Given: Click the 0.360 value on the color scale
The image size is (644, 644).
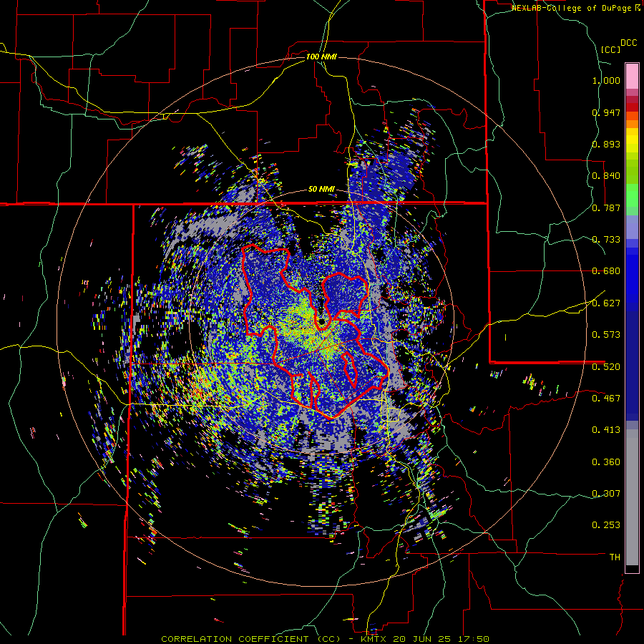Looking at the screenshot, I should click(x=606, y=462).
